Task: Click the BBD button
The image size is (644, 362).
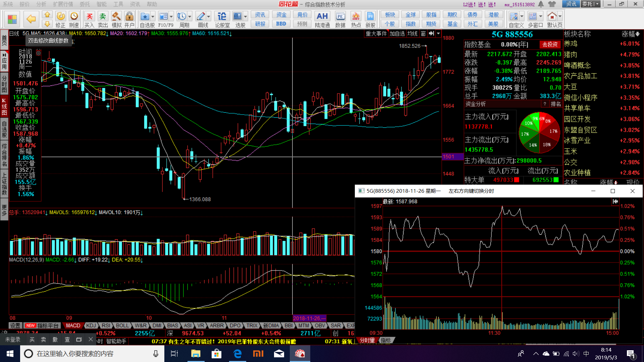Action: pos(281,24)
